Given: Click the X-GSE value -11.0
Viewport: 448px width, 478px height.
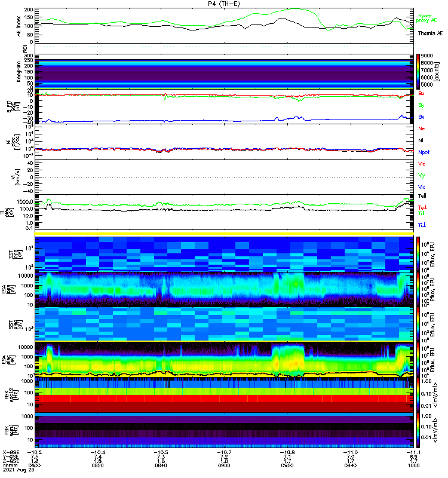Looking at the screenshot, I should [351, 452].
